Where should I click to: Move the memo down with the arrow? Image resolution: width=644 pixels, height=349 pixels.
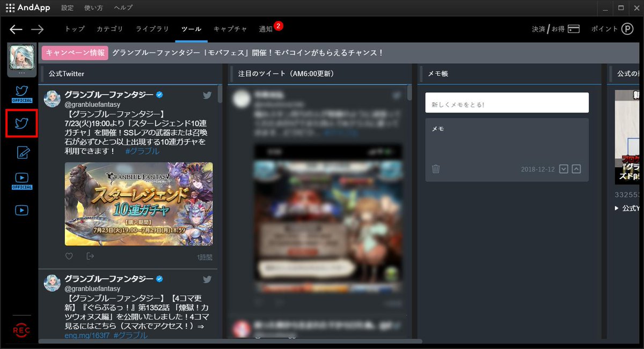coord(563,169)
